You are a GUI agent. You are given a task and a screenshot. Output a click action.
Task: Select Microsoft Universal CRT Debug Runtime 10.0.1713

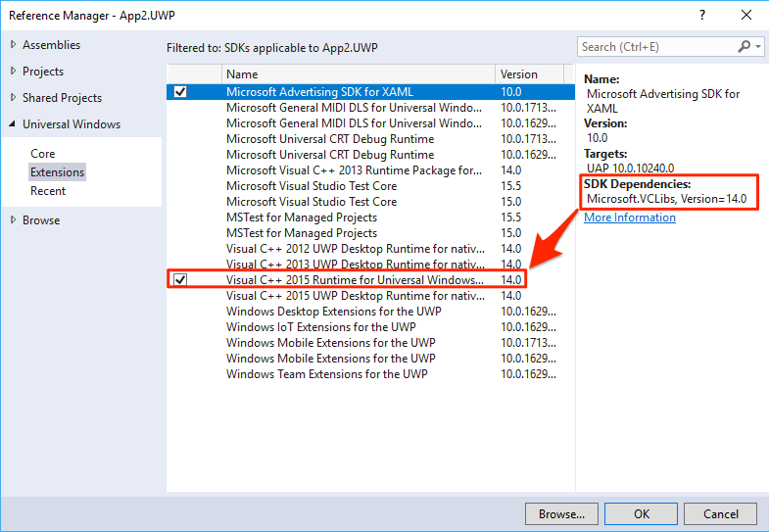click(370, 139)
